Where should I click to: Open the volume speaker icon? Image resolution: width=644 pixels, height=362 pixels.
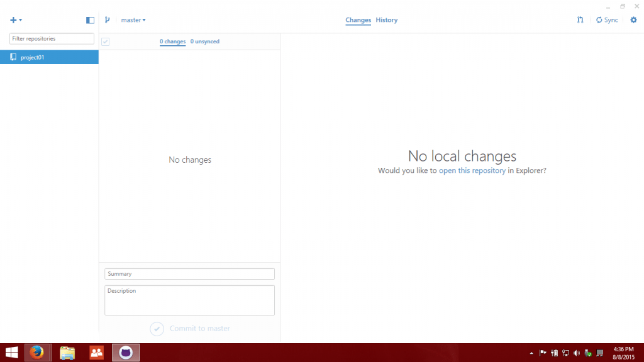click(x=577, y=353)
